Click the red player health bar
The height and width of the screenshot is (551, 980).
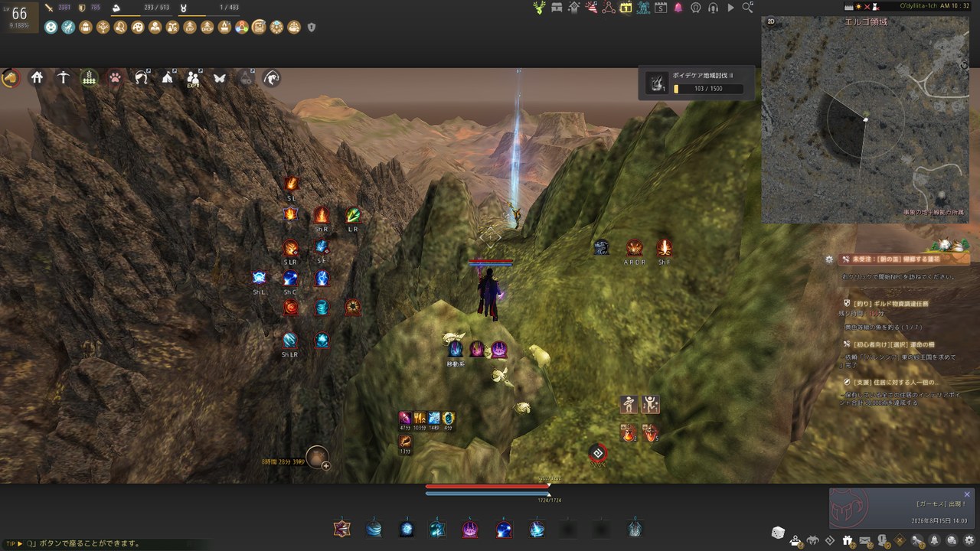click(x=488, y=486)
